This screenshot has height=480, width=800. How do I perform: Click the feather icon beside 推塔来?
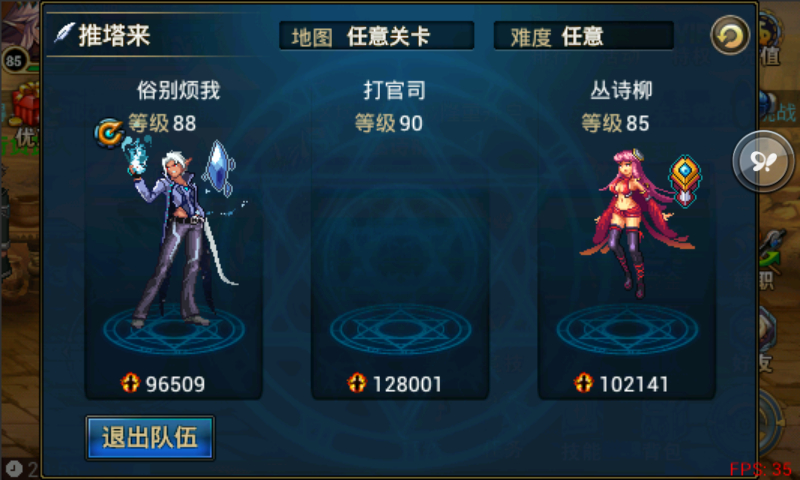click(x=65, y=34)
